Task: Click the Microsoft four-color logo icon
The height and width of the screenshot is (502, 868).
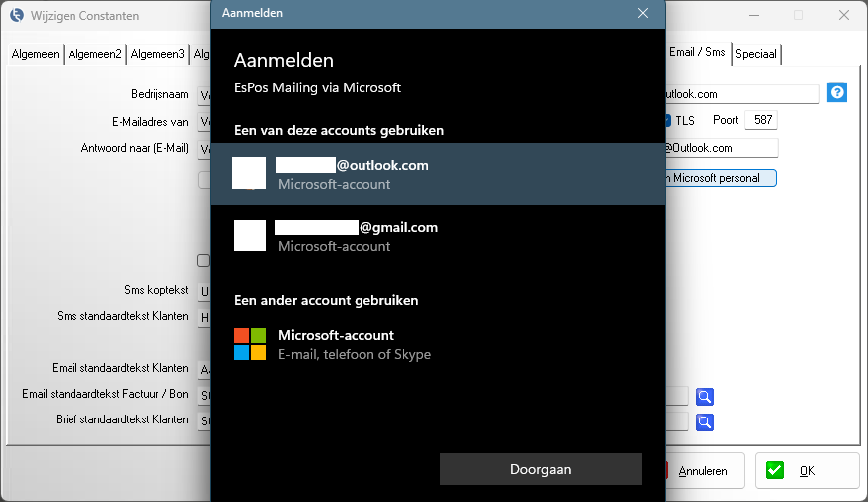Action: coord(250,344)
